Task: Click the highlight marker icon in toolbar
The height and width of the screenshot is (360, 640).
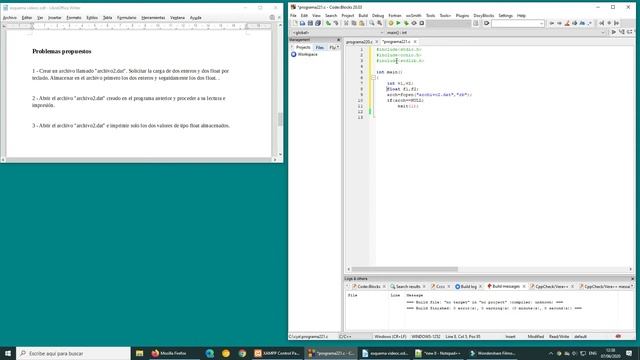Action: [567, 23]
